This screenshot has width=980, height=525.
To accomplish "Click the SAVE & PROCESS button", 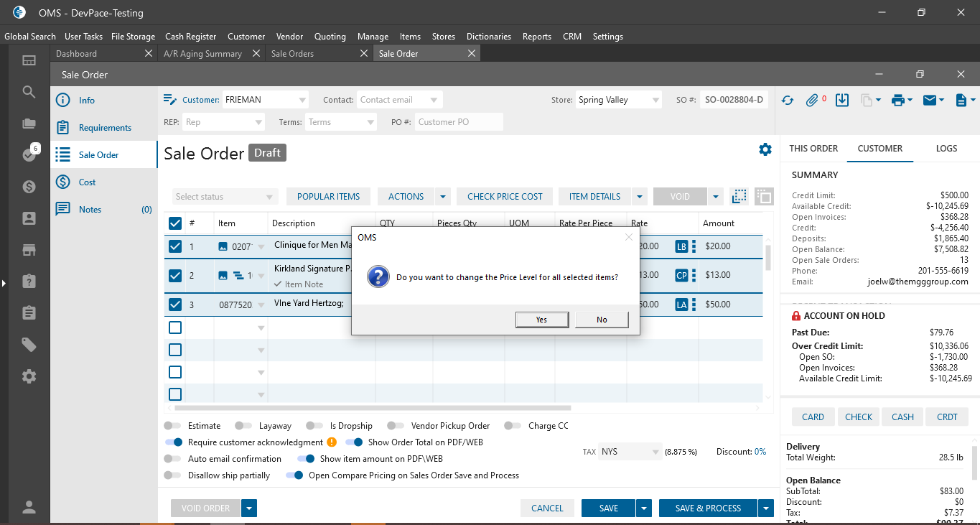I will pos(708,508).
